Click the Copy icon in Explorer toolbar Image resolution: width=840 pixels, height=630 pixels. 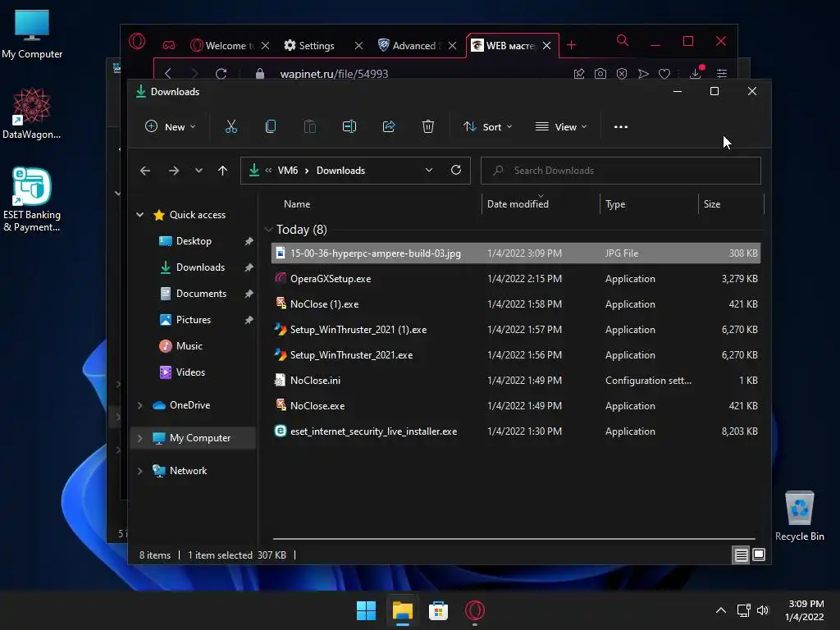[x=271, y=127]
